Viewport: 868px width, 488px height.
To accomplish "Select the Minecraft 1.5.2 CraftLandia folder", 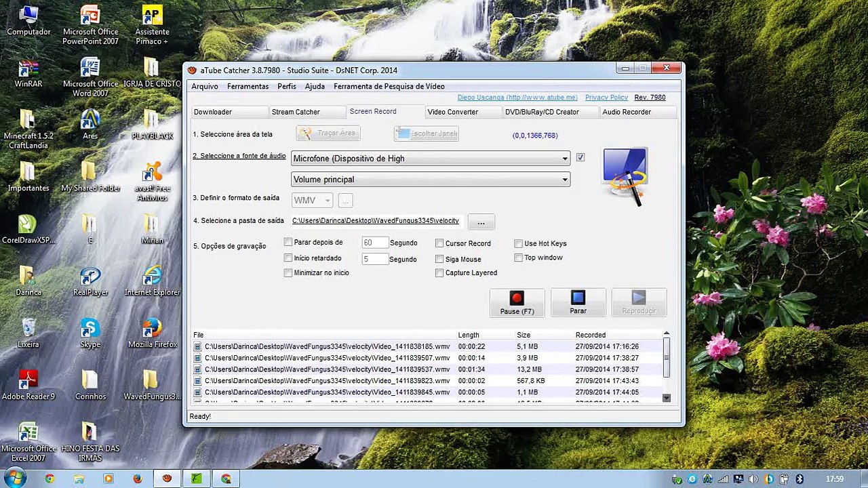I will click(28, 129).
